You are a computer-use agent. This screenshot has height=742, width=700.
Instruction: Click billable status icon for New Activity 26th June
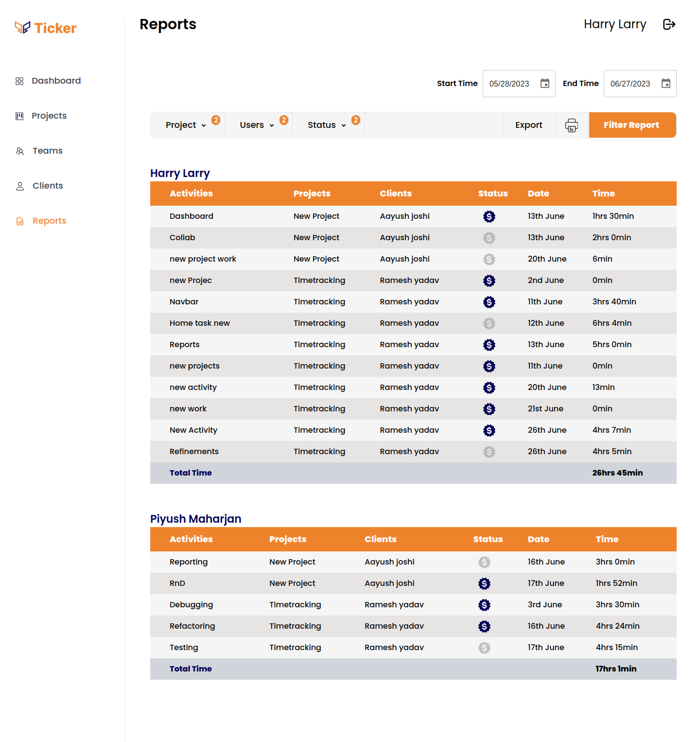tap(489, 430)
